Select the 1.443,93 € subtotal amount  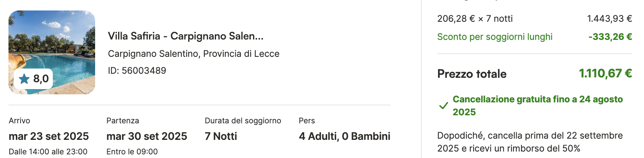pos(610,19)
